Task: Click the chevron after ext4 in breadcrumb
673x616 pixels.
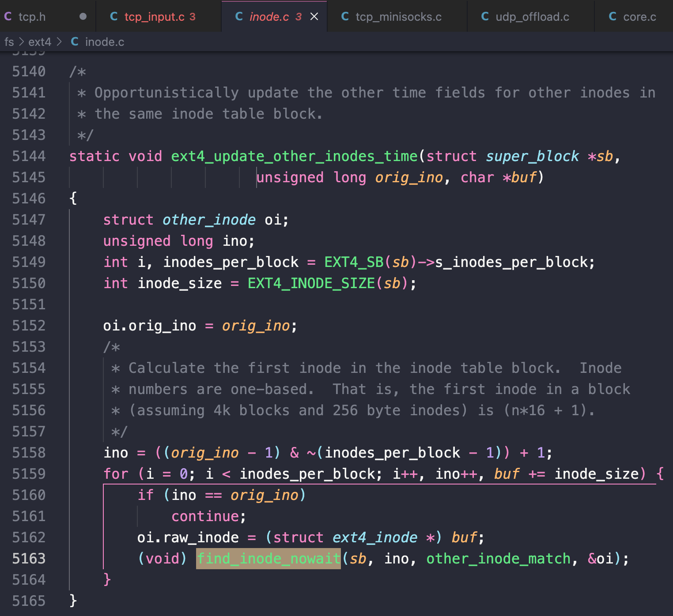Action: point(59,42)
